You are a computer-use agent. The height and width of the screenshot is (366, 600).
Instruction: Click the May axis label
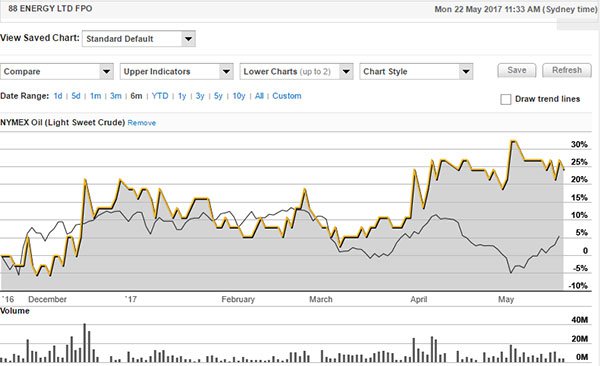point(506,299)
